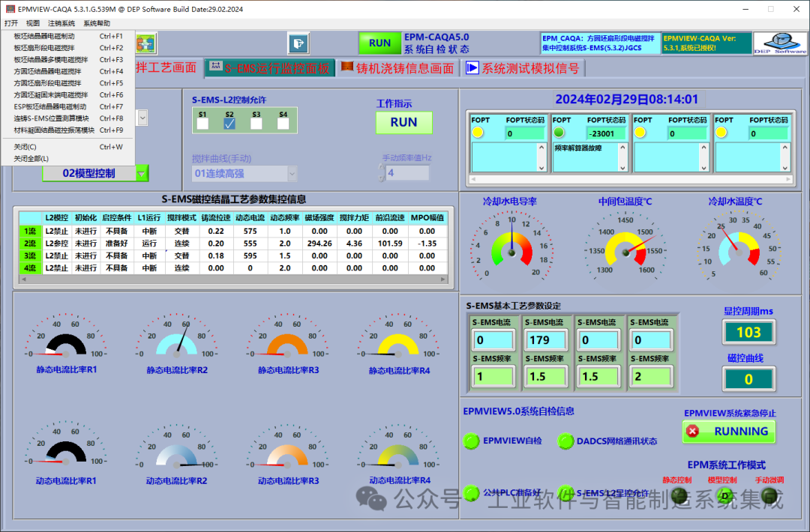The height and width of the screenshot is (532, 810).
Task: Click the DEP Software logo
Action: (x=779, y=43)
